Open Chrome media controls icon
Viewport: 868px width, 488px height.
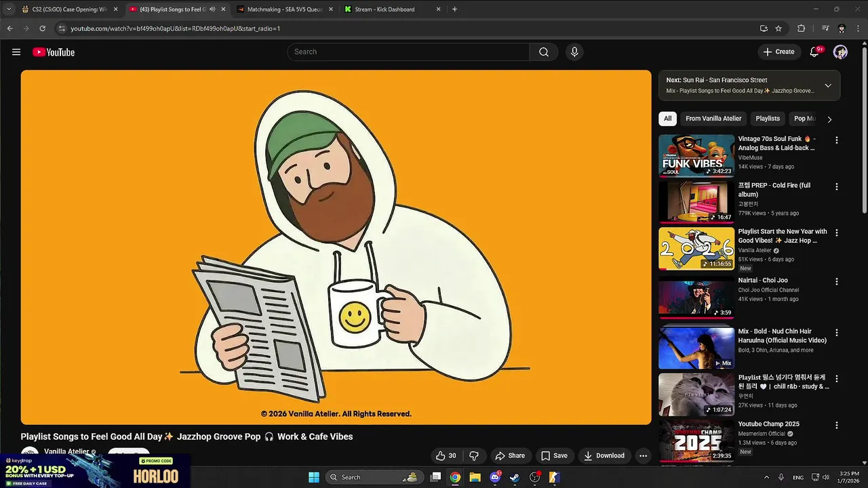click(825, 28)
